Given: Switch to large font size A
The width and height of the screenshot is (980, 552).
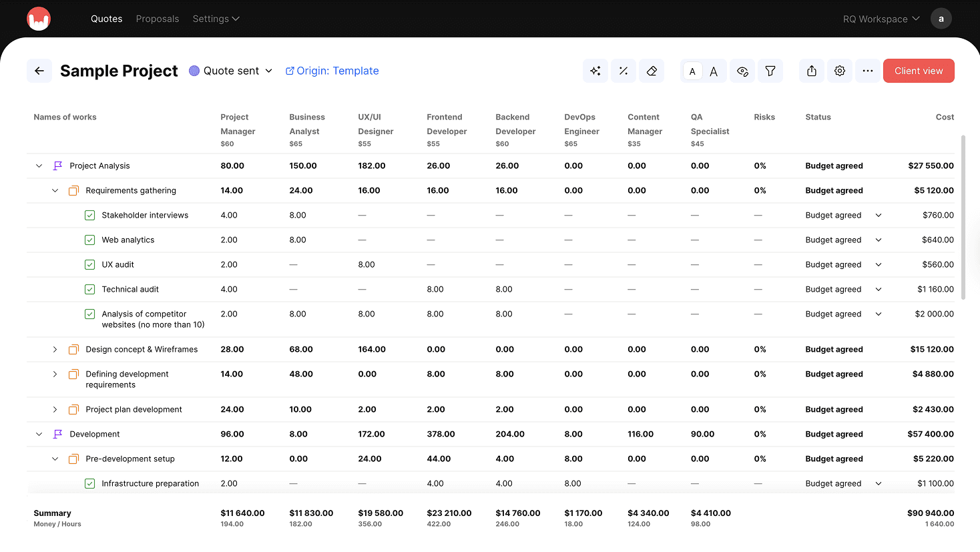Looking at the screenshot, I should 714,71.
